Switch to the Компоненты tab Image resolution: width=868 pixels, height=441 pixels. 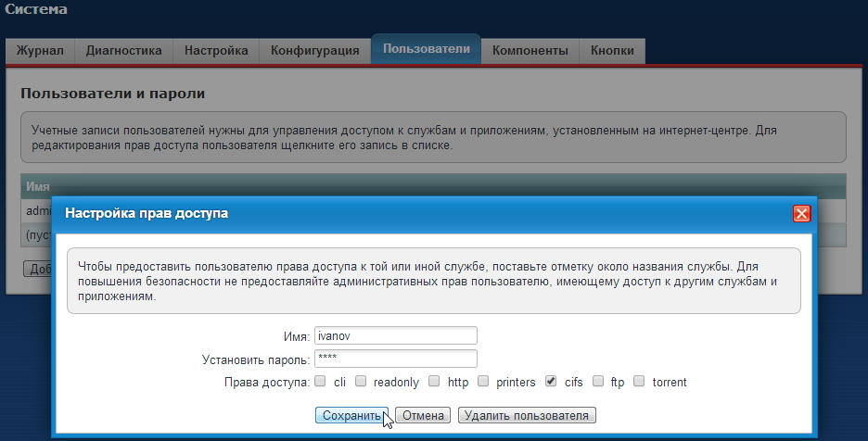pos(530,51)
